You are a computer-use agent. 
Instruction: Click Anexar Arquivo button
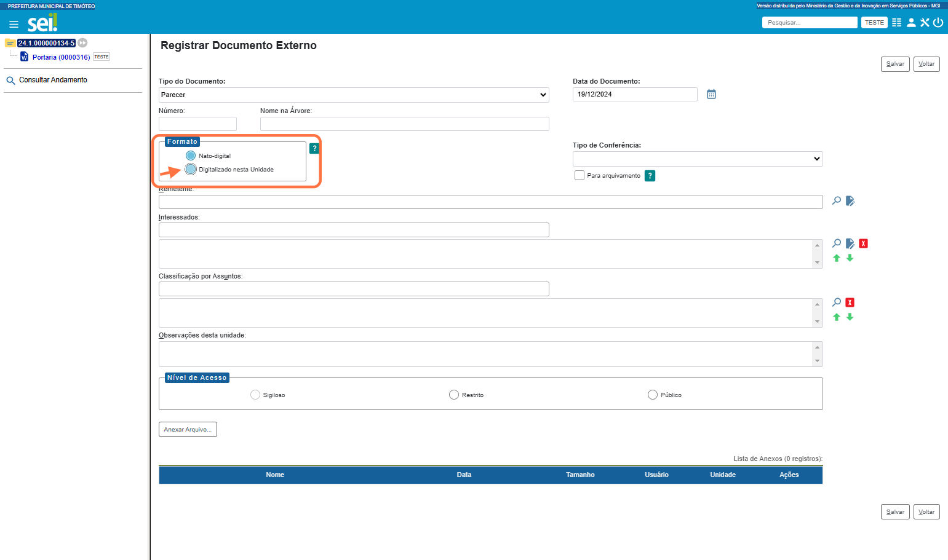pyautogui.click(x=188, y=429)
